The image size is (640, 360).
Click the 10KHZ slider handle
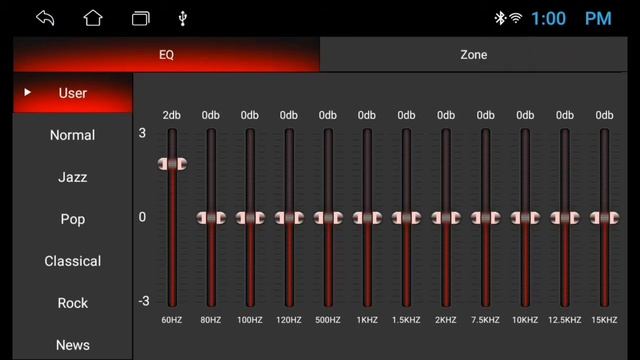[525, 218]
